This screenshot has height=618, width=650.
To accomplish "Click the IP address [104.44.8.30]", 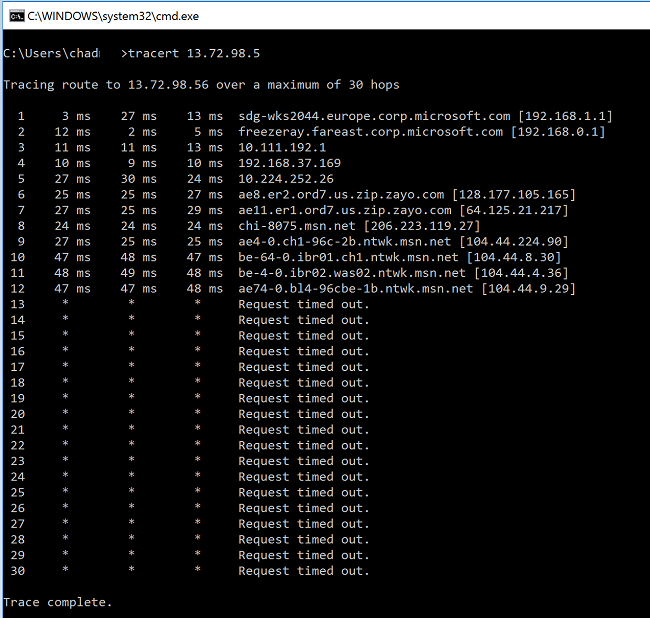I will (514, 257).
